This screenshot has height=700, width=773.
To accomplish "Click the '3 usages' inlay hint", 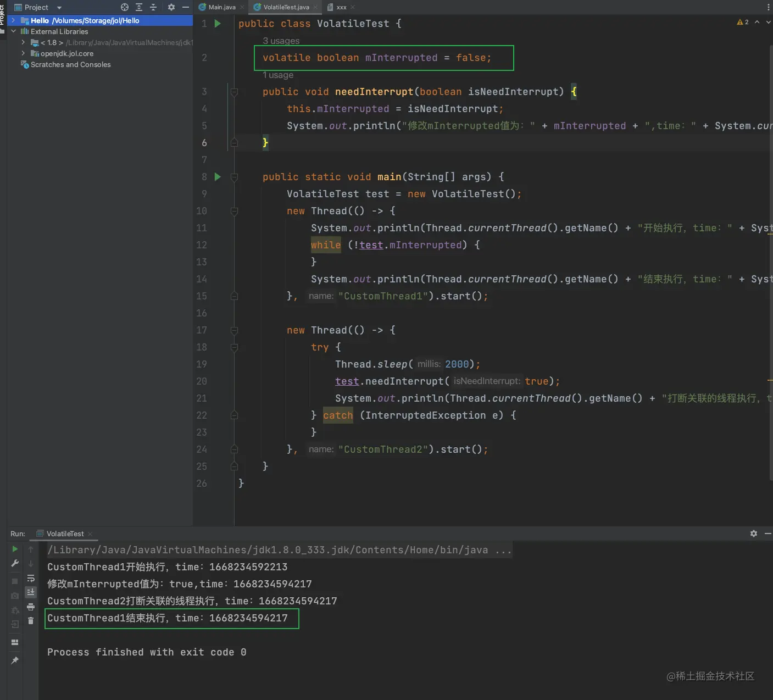I will 281,41.
